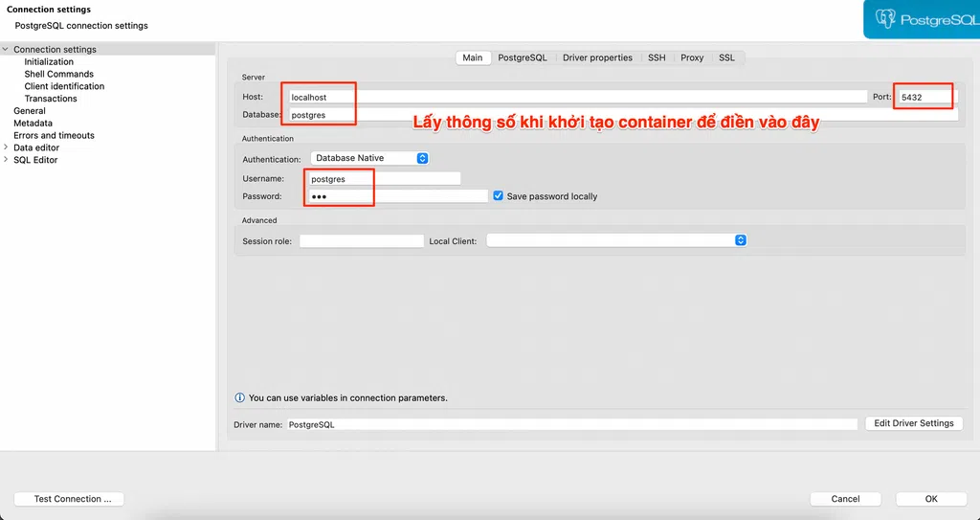The width and height of the screenshot is (980, 520).
Task: Open the Local Client dropdown
Action: tap(616, 240)
